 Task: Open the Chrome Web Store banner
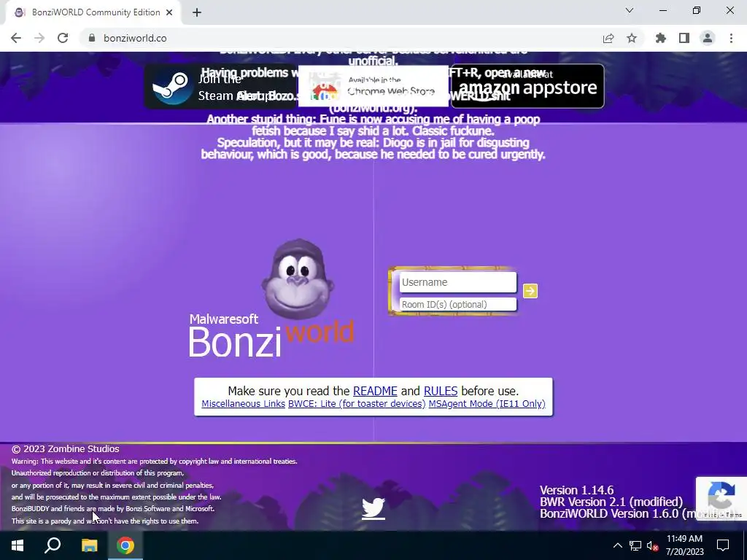373,87
